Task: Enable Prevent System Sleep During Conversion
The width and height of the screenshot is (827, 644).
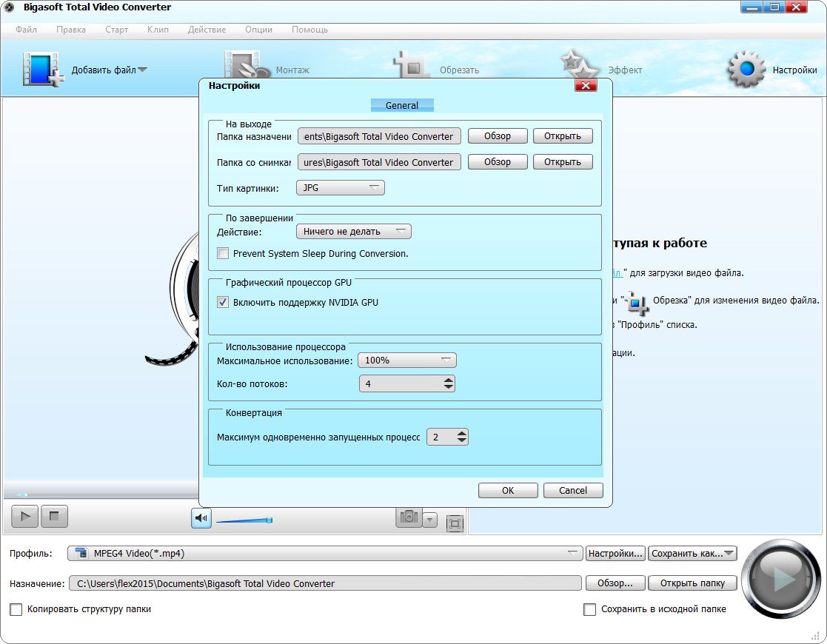Action: coord(223,253)
